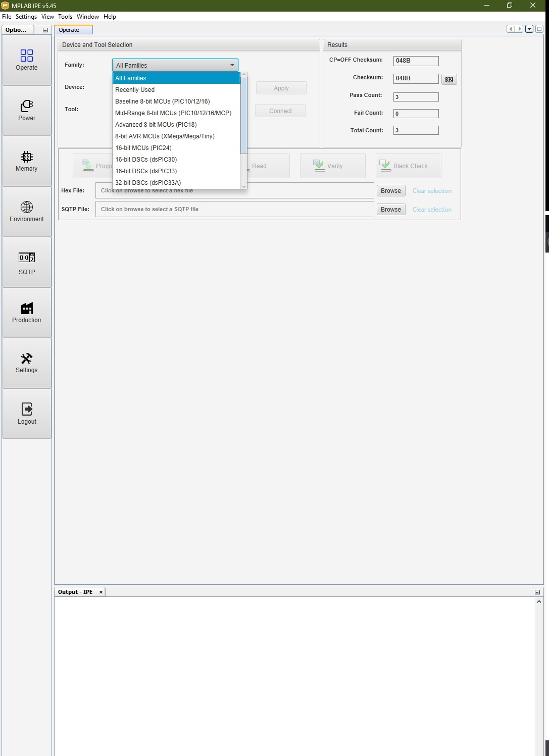
Task: Choose 16-bit MCUs (PIC24)
Action: click(176, 148)
